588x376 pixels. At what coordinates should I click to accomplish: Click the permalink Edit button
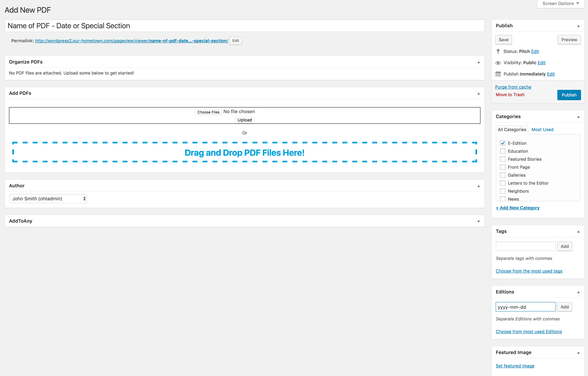point(236,41)
